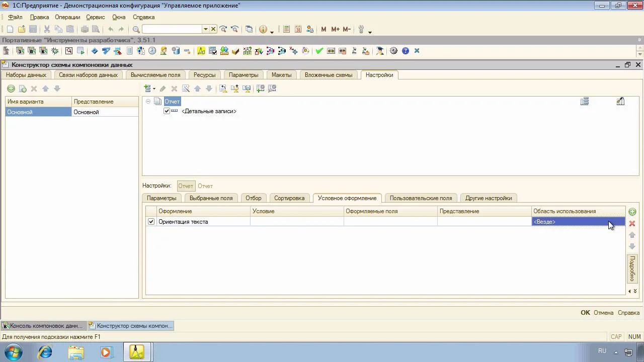Open the Сортировка settings tab
644x362 pixels.
[x=289, y=198]
